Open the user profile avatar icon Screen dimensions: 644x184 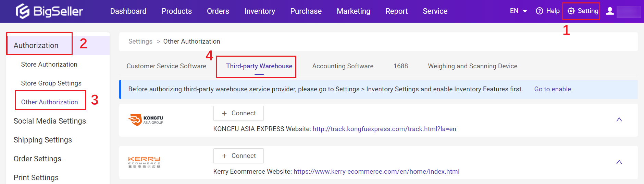coord(610,11)
